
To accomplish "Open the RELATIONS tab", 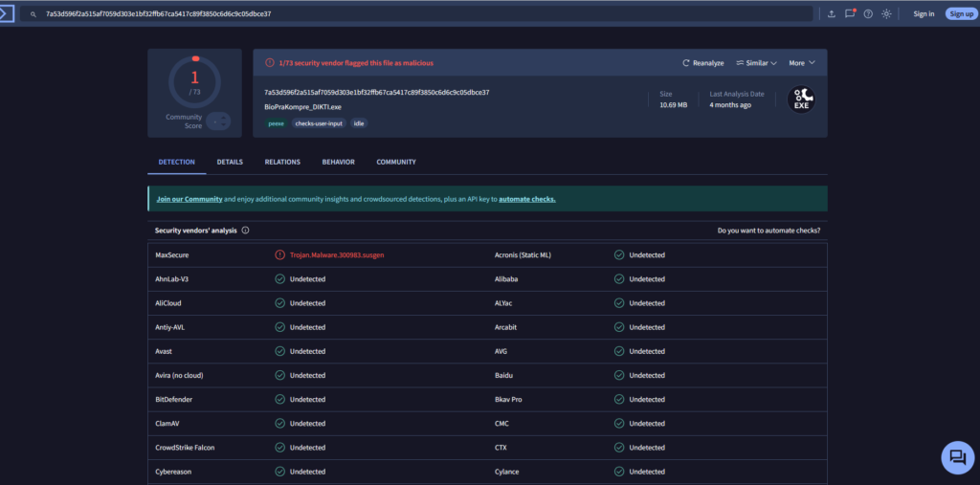I will click(282, 162).
